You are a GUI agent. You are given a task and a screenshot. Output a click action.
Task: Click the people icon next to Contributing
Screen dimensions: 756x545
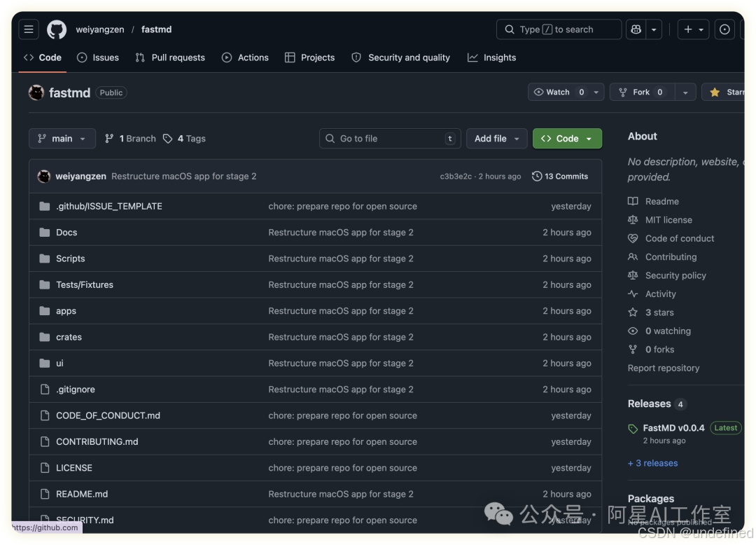click(633, 257)
